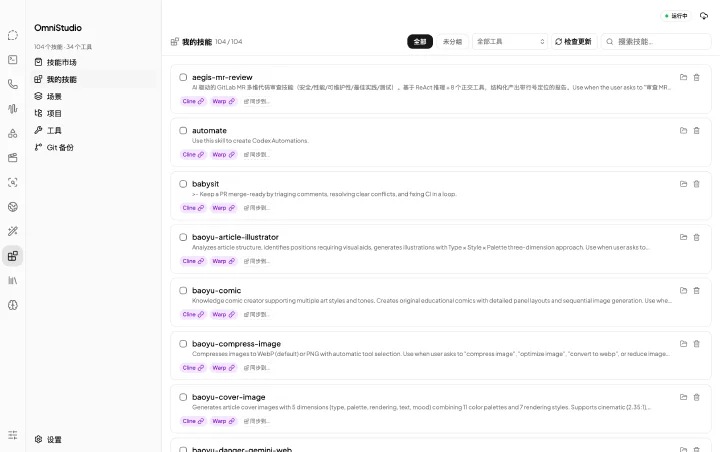
Task: Select the babysit checkbox
Action: [183, 184]
